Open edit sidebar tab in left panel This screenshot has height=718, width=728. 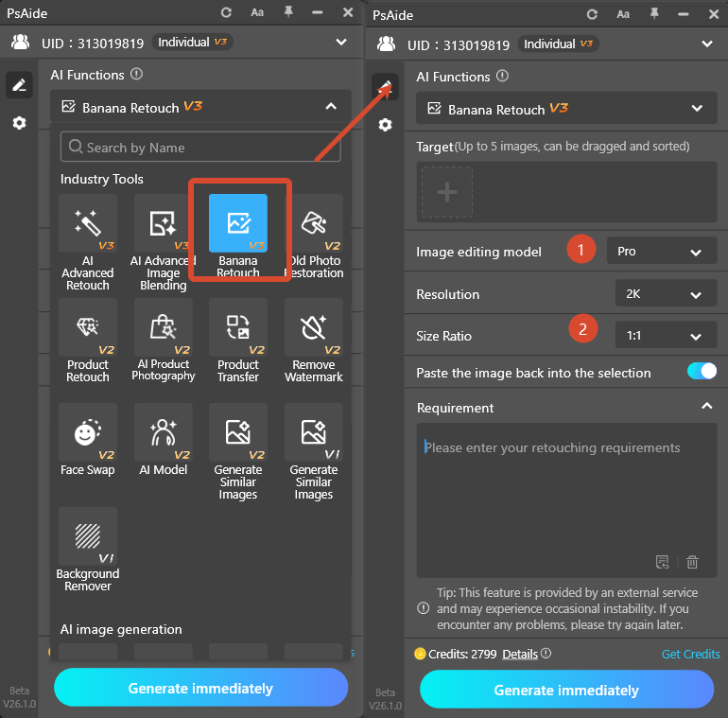click(x=19, y=85)
